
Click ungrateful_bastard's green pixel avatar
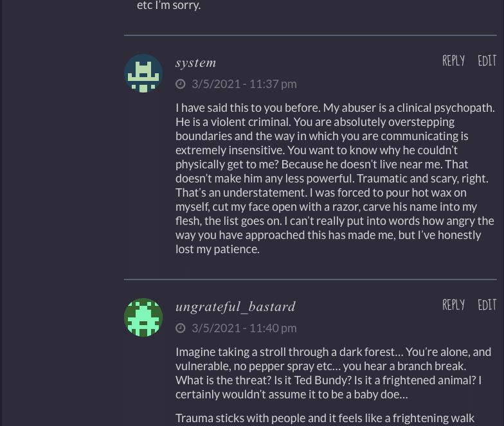click(x=143, y=317)
